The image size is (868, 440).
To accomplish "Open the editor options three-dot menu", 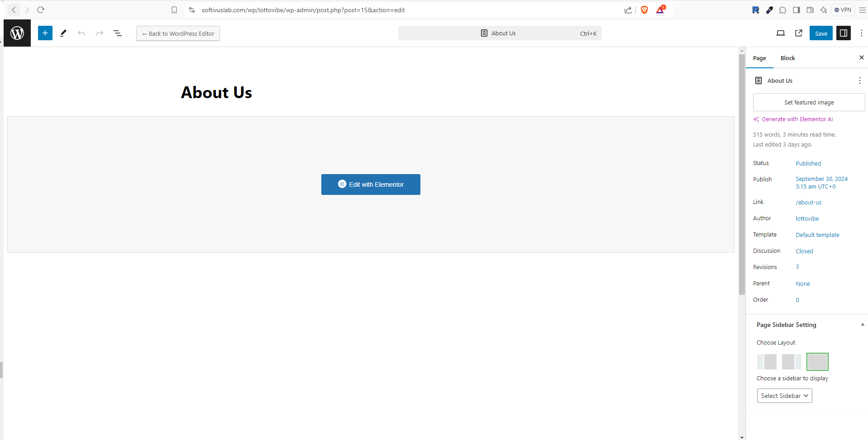I will (861, 33).
